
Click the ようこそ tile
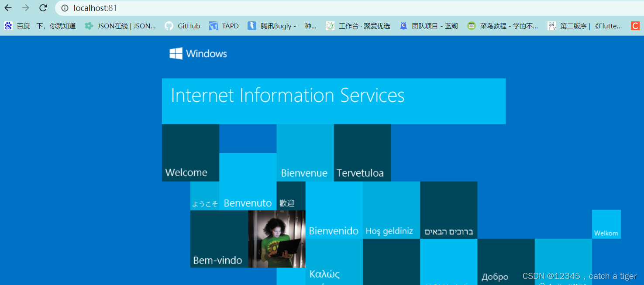click(x=205, y=196)
